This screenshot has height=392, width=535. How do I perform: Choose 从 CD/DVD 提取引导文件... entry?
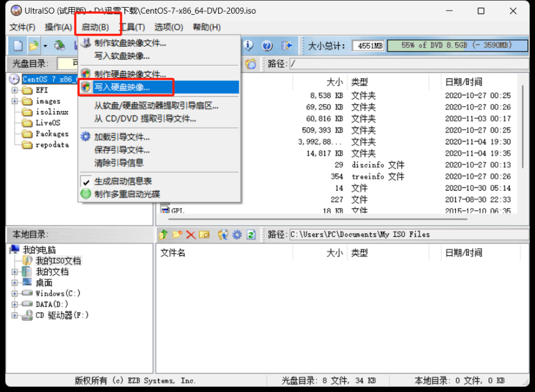[x=159, y=119]
